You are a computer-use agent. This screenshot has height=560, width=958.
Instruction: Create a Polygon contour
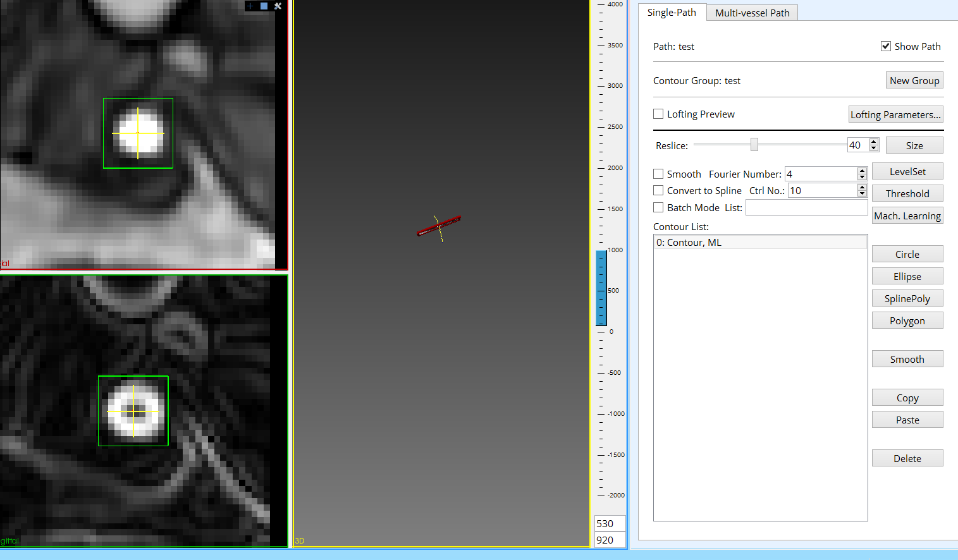point(907,320)
